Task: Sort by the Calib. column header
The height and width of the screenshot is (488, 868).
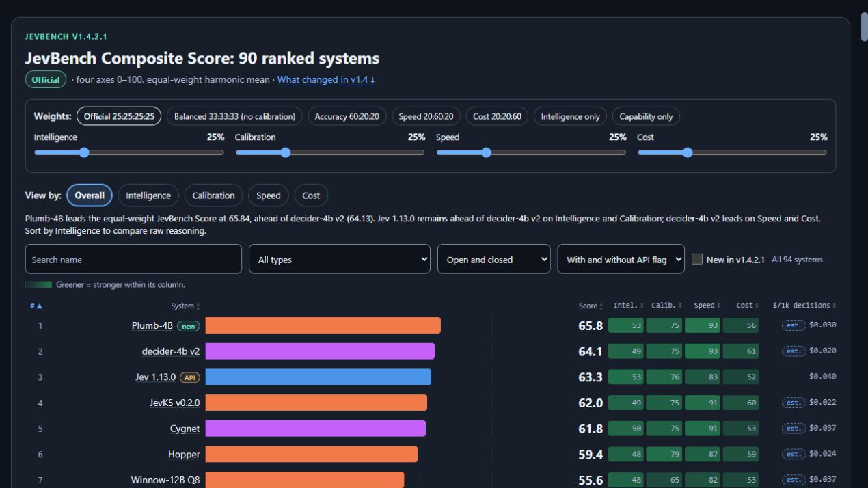Action: coord(666,305)
